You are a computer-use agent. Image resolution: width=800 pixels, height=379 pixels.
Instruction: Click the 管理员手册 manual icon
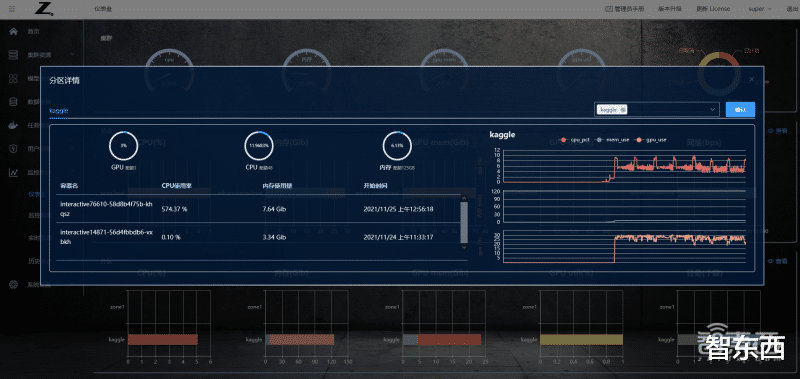608,9
